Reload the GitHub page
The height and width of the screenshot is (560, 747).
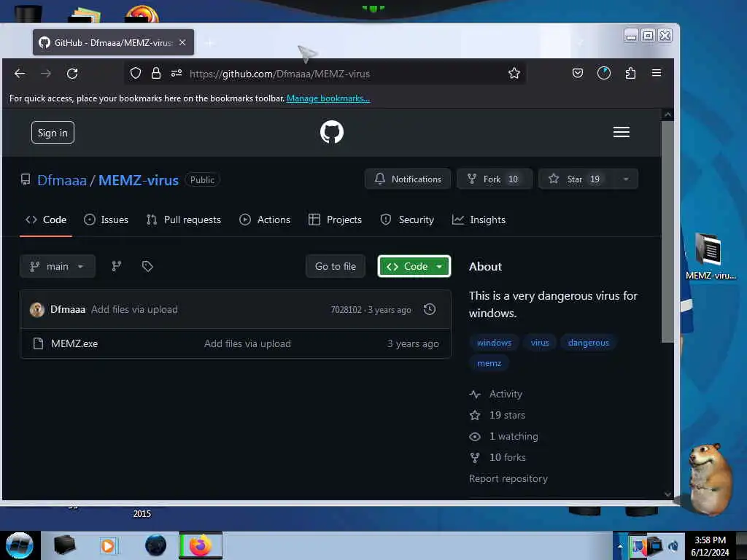point(72,74)
